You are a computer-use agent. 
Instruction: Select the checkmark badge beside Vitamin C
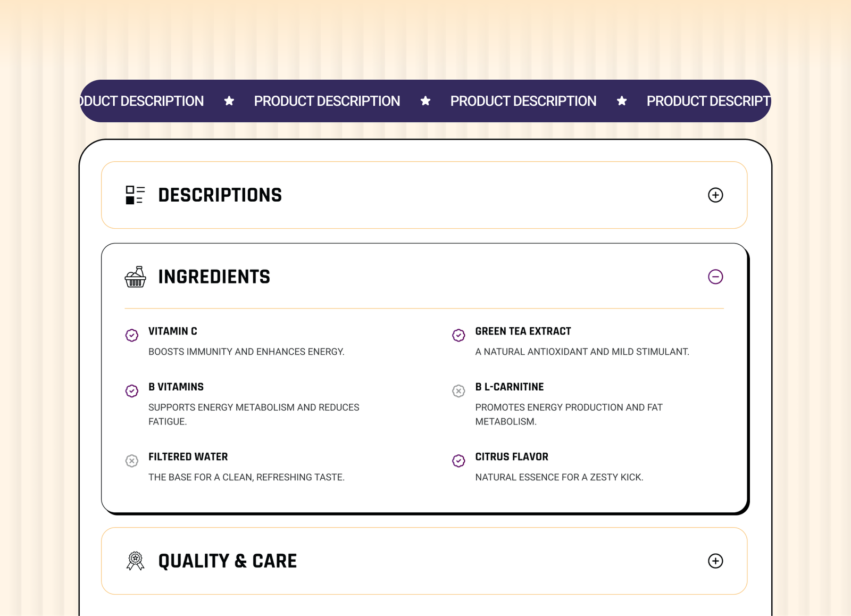point(131,335)
